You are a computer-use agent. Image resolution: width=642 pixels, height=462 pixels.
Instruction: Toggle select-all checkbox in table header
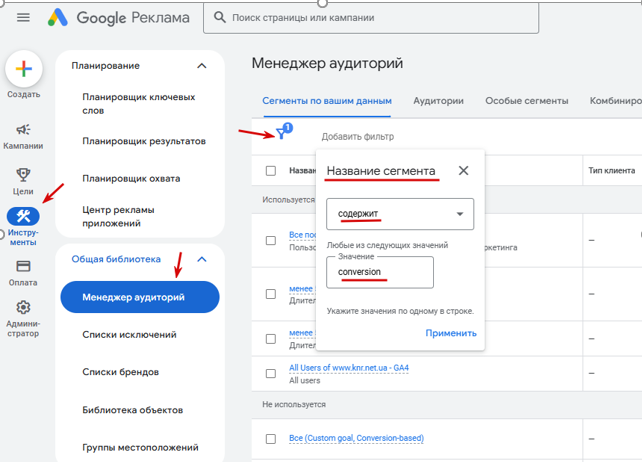pos(271,170)
